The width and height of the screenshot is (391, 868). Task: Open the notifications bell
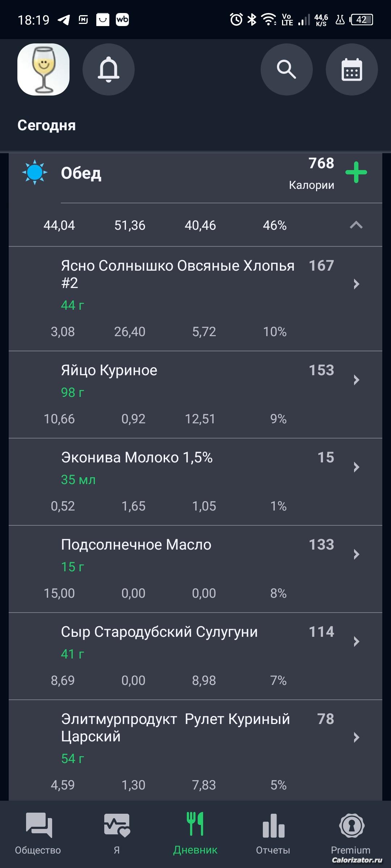point(108,69)
